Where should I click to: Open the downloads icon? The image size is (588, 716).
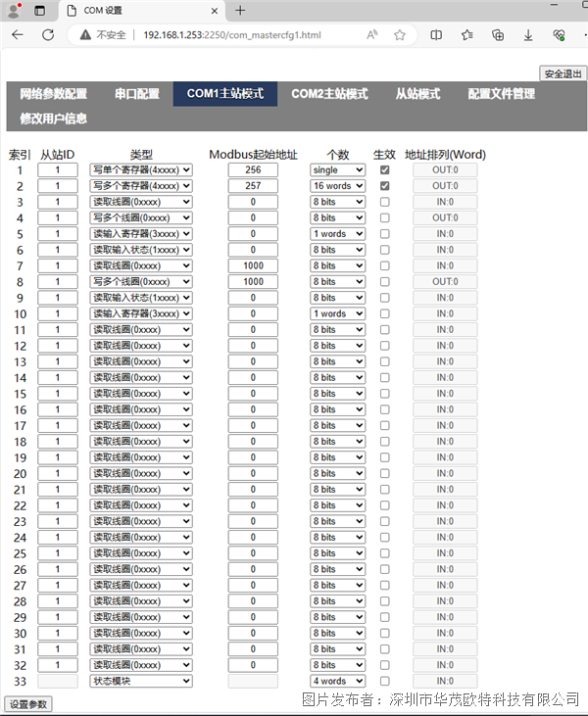click(528, 35)
